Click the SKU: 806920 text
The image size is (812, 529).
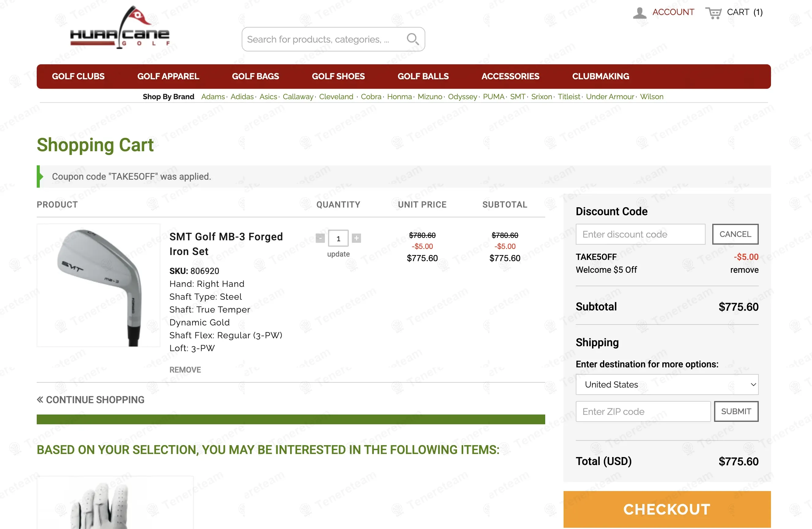click(x=194, y=271)
